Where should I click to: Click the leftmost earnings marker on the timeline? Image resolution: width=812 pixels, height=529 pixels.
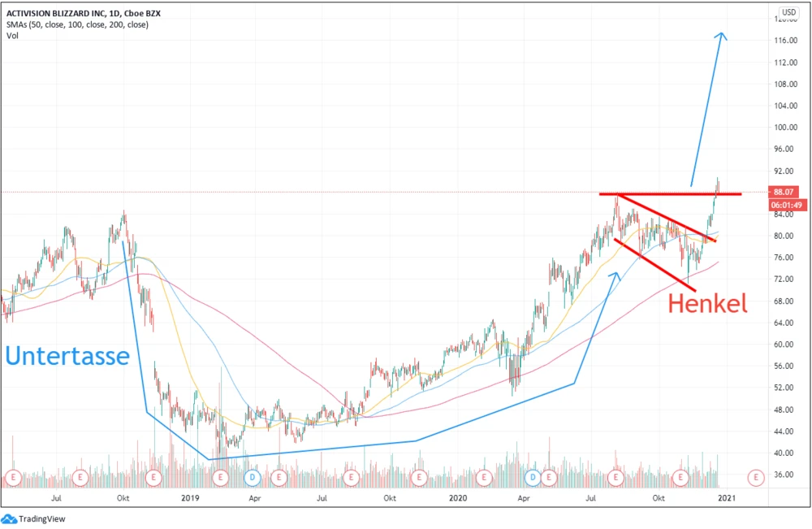point(13,476)
